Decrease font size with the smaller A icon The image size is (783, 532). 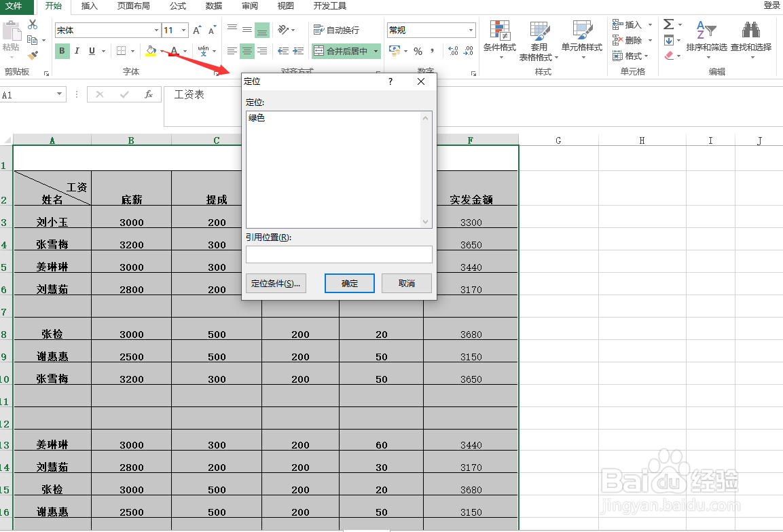213,31
